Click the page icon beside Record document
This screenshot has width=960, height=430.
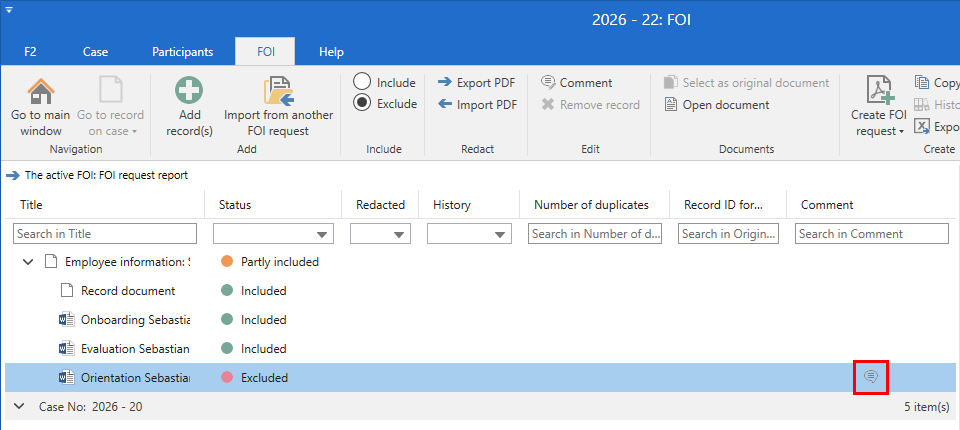point(66,291)
